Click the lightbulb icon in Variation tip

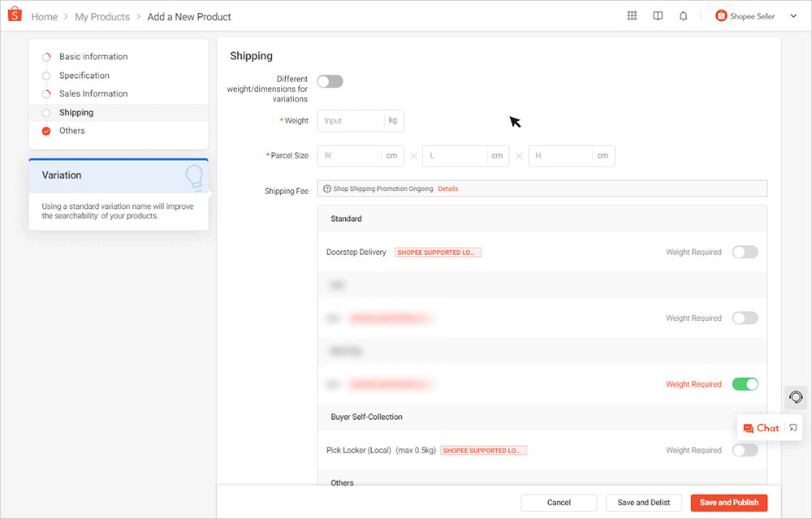pos(194,175)
